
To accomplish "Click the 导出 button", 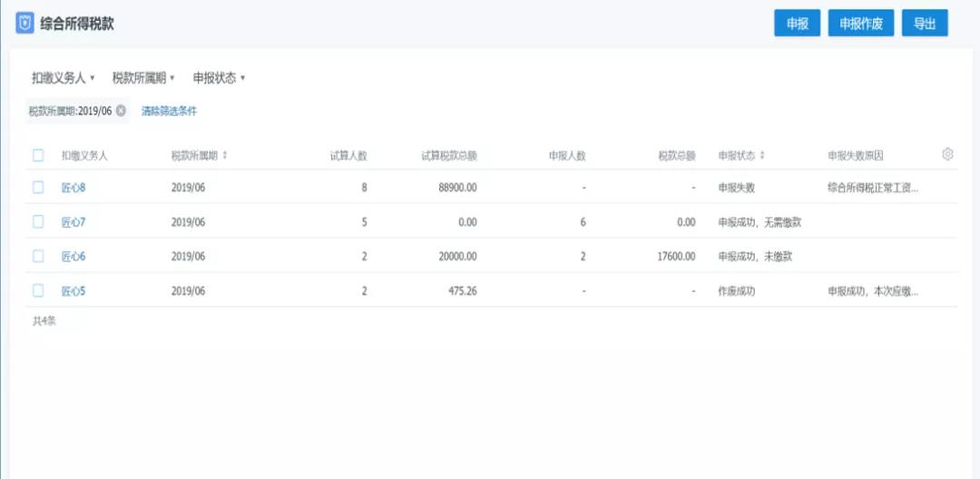I will pos(925,23).
